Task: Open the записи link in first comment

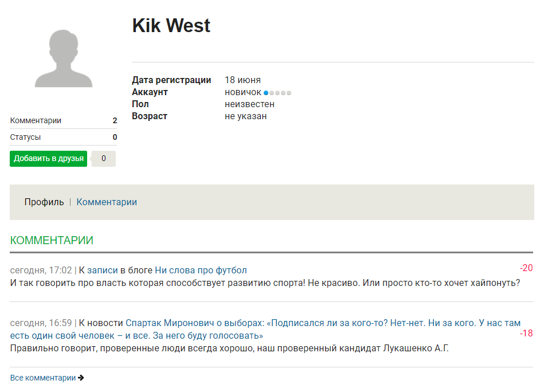Action: [103, 271]
